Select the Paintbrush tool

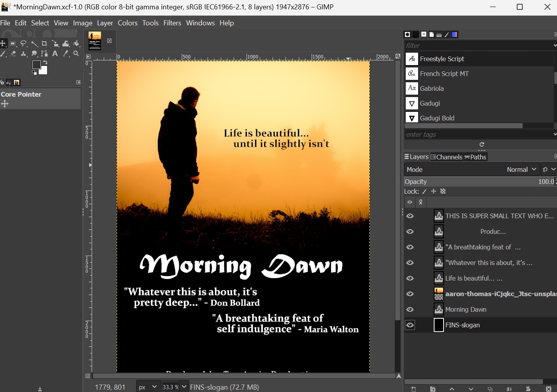pyautogui.click(x=3, y=54)
